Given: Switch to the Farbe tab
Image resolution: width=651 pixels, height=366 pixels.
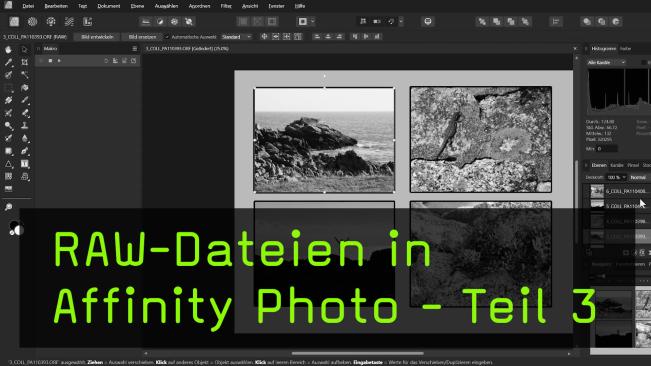Looking at the screenshot, I should tap(625, 49).
